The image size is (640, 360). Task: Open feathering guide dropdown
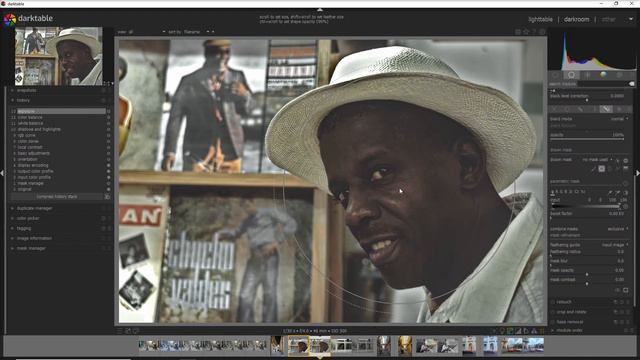[589, 245]
